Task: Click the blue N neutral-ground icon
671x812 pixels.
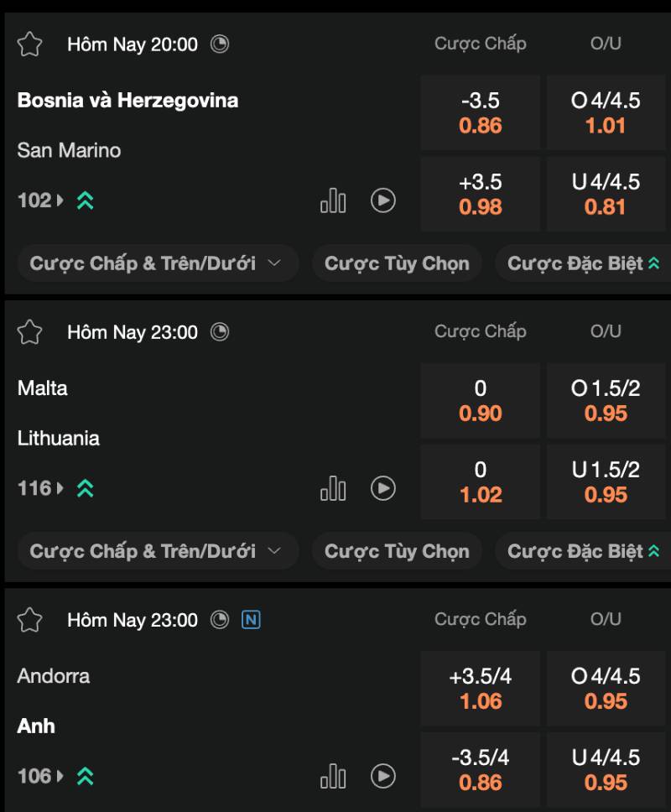Action: pyautogui.click(x=251, y=620)
